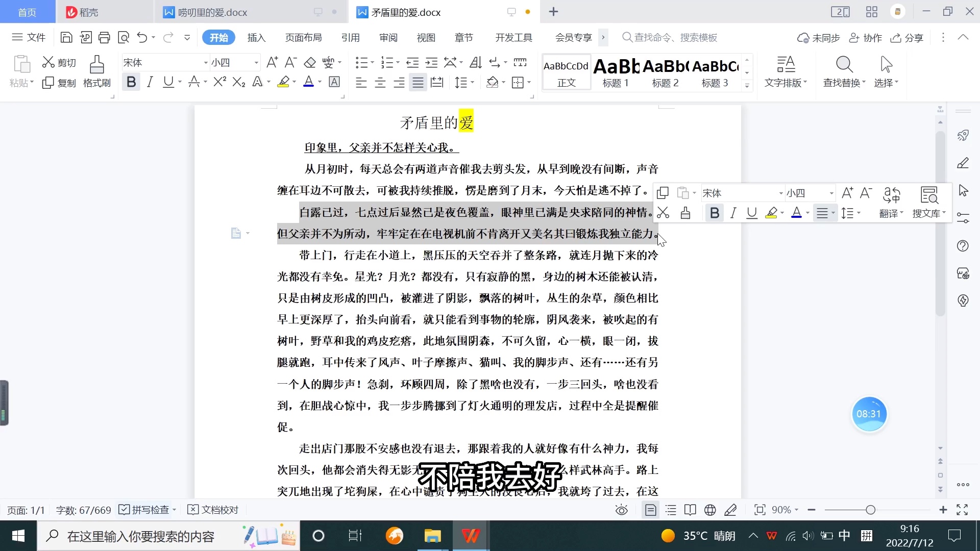Toggle justified alignment in ribbon

(418, 82)
